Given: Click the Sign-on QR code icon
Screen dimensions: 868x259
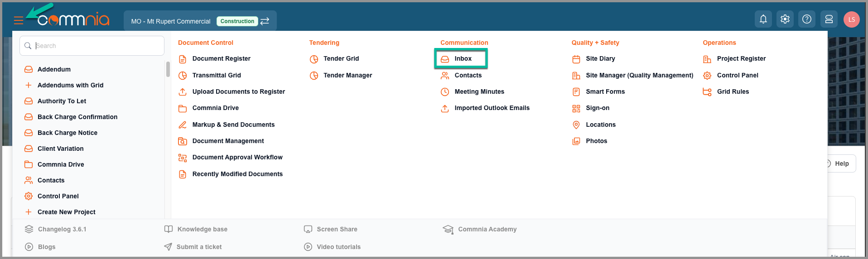Looking at the screenshot, I should 576,109.
